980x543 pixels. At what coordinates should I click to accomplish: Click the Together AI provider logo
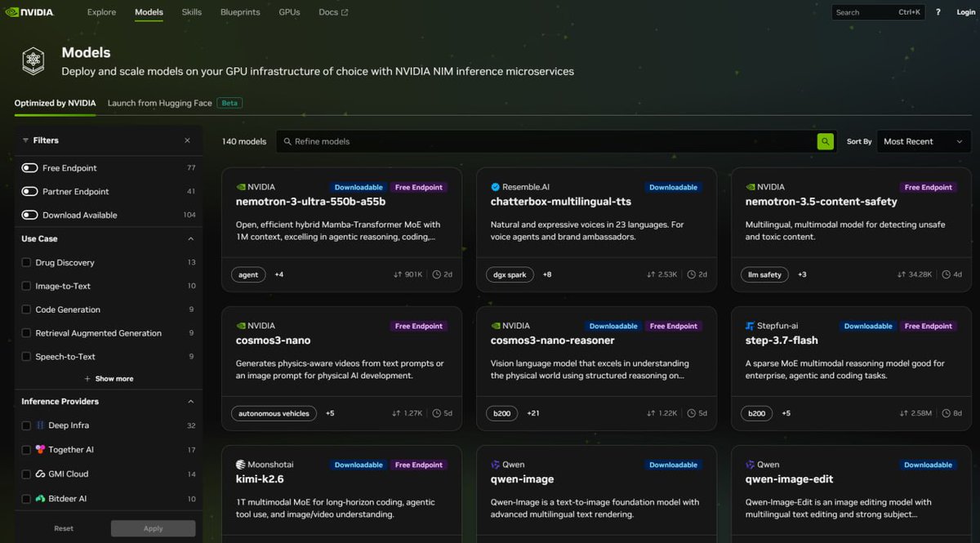click(x=40, y=449)
